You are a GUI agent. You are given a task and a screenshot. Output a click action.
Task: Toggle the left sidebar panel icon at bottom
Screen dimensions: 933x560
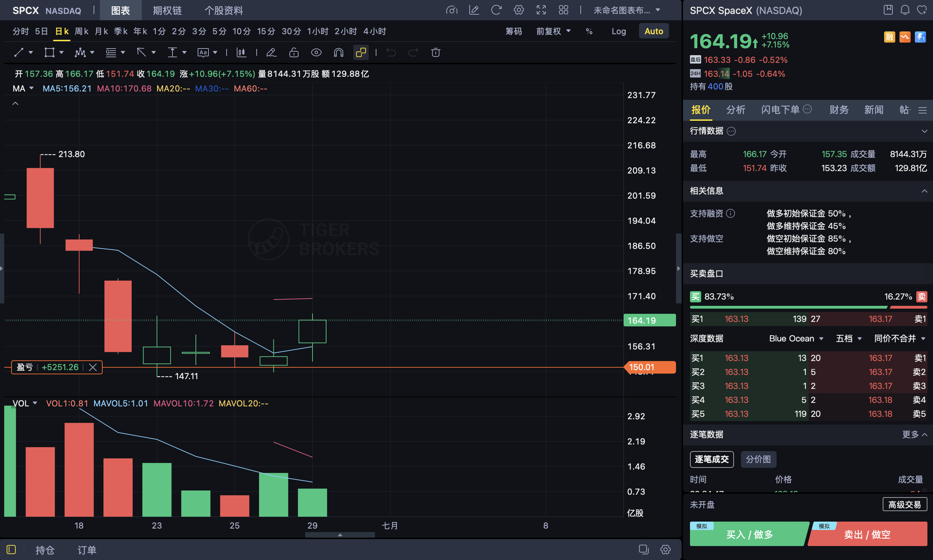(x=11, y=550)
